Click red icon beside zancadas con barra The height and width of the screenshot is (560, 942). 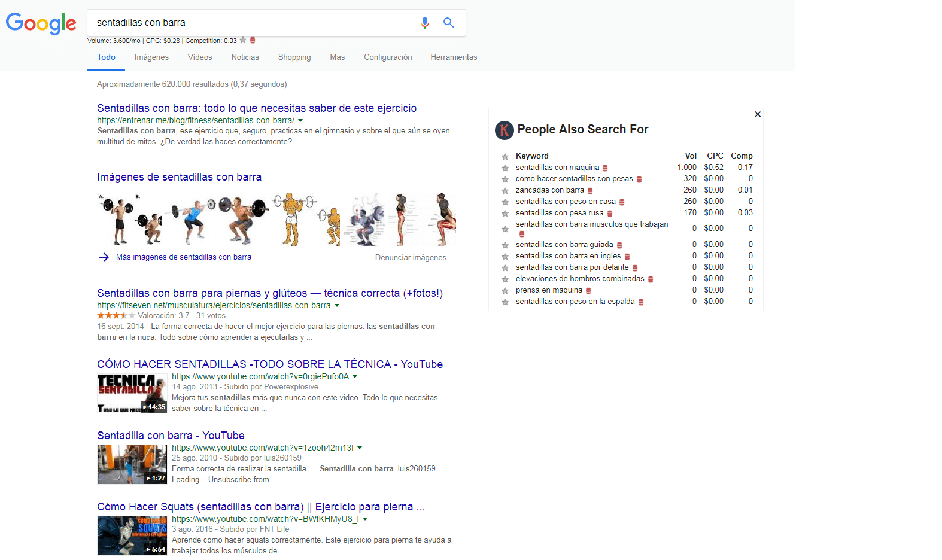(x=590, y=191)
